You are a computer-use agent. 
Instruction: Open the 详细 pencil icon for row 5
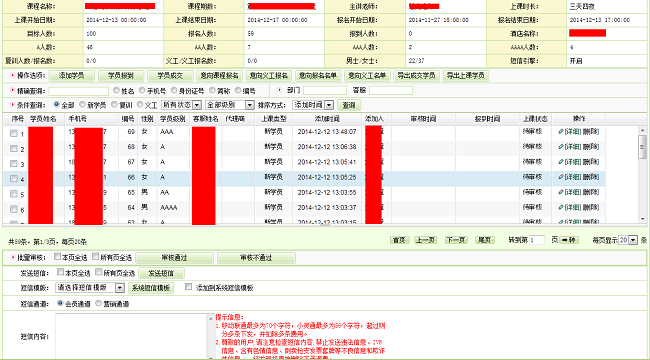click(x=561, y=192)
